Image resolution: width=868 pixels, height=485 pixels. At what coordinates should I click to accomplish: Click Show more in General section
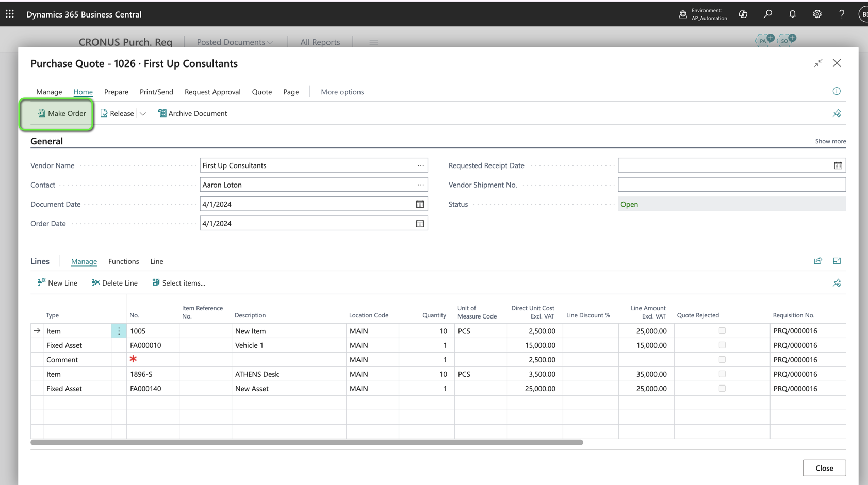[x=830, y=141]
